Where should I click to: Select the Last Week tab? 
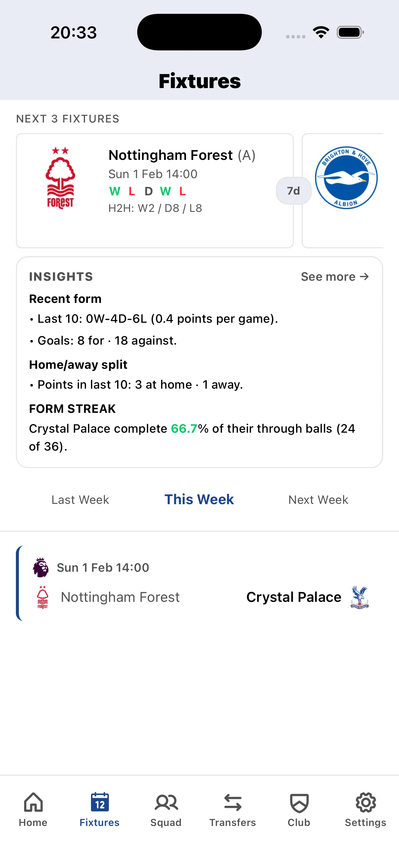coord(80,500)
